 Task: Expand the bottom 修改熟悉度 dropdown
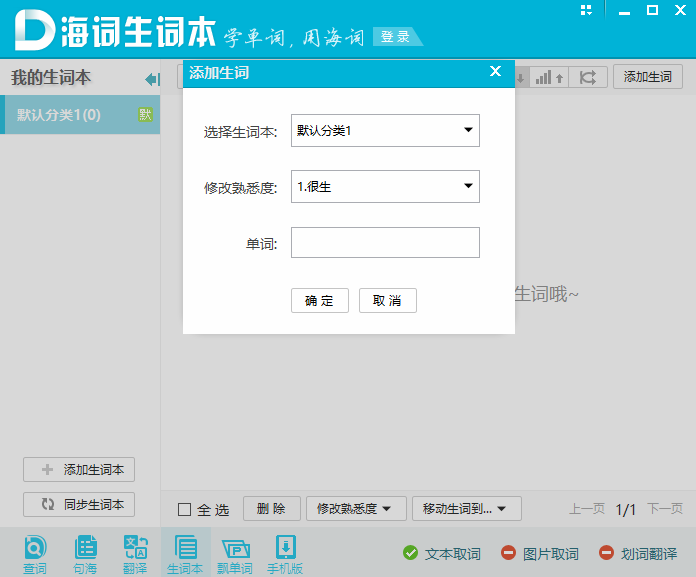pos(356,509)
